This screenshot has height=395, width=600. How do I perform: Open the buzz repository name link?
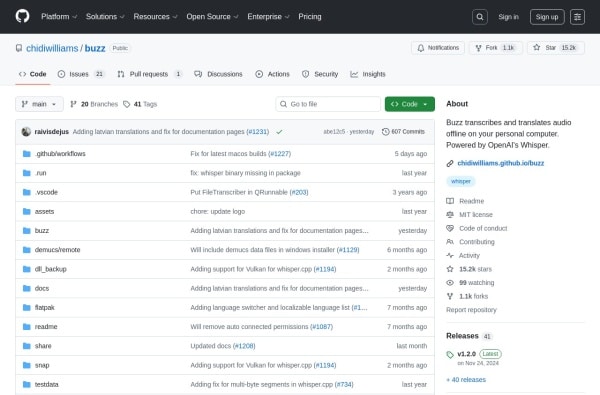[95, 48]
